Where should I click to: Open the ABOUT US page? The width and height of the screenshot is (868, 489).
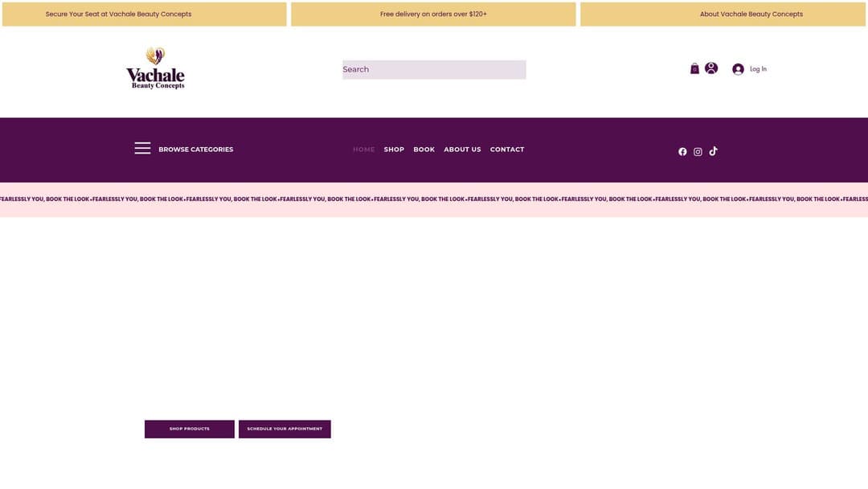(461, 148)
